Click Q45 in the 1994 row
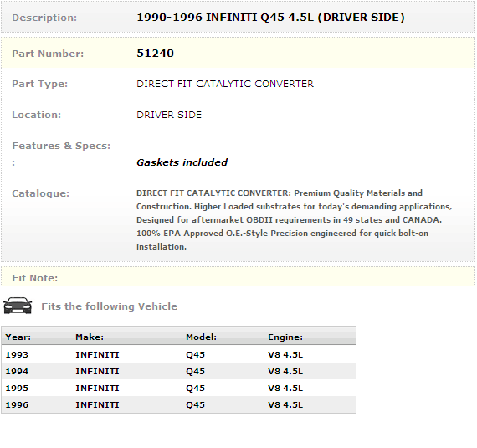The width and height of the screenshot is (477, 448). (x=195, y=371)
